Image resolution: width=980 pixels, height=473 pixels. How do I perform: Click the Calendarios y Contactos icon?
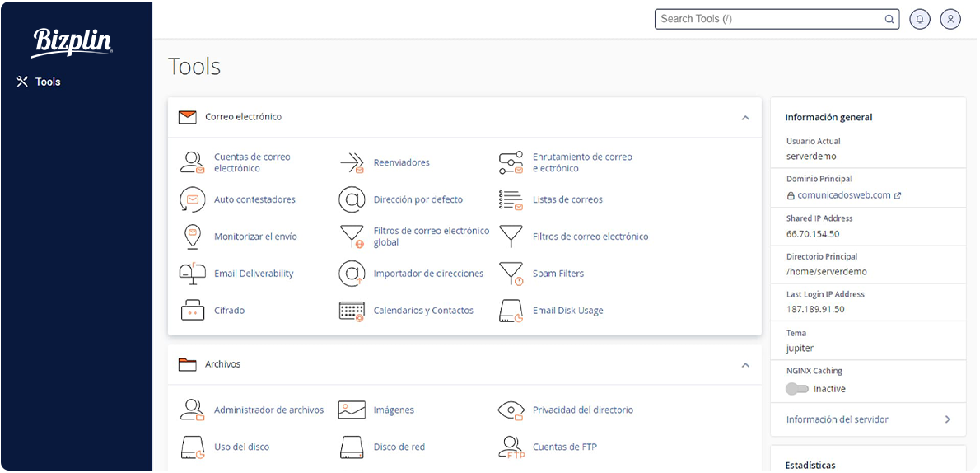(352, 311)
